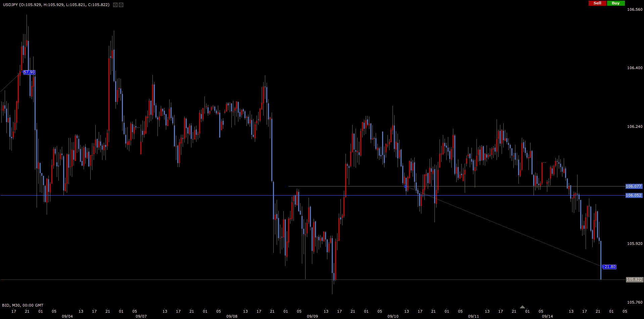
Task: Click the 09/11 date label on axis
Action: [x=473, y=316]
